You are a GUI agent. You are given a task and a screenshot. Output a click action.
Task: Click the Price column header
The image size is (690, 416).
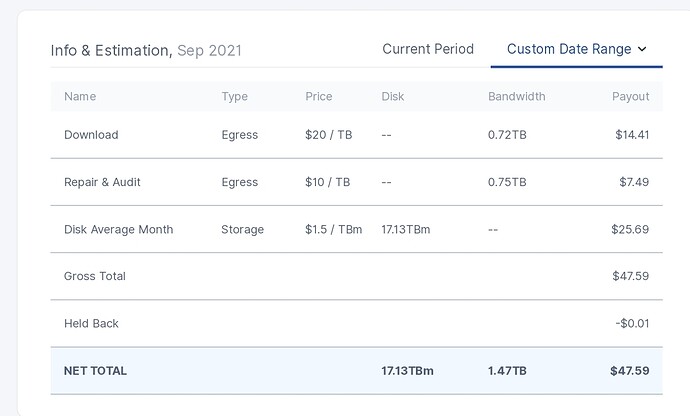pyautogui.click(x=321, y=97)
